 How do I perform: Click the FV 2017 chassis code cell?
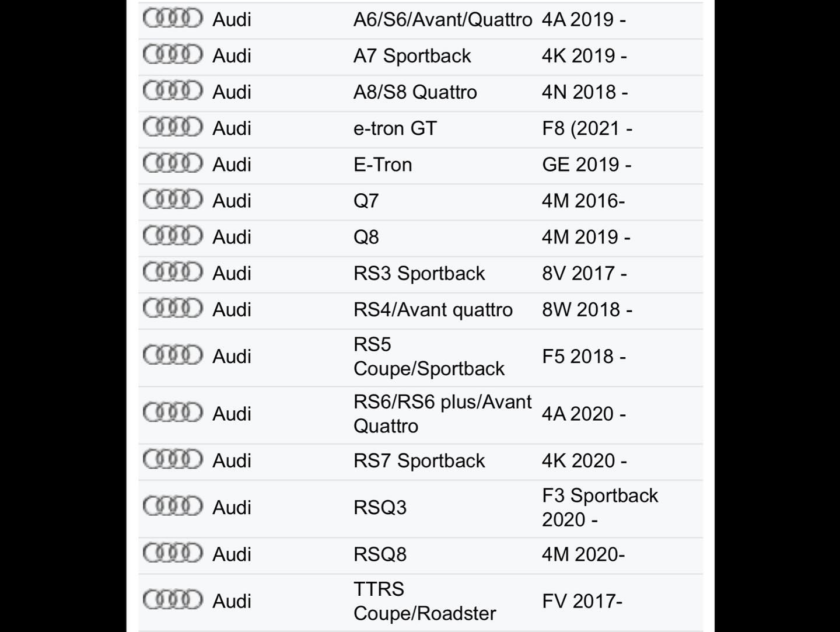[x=582, y=601]
